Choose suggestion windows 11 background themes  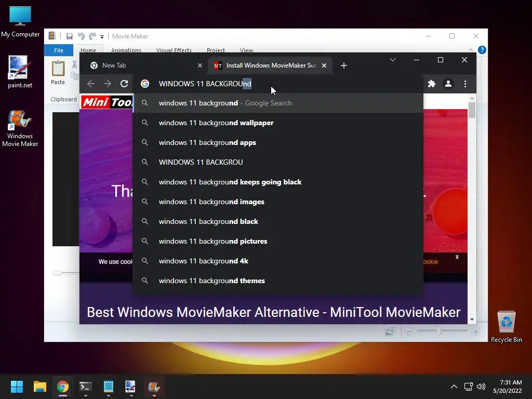pyautogui.click(x=278, y=281)
